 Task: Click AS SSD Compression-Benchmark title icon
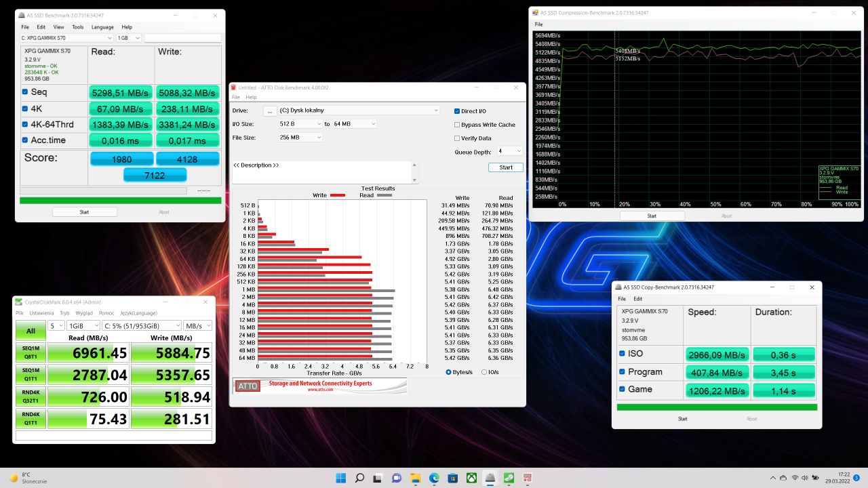click(x=535, y=12)
